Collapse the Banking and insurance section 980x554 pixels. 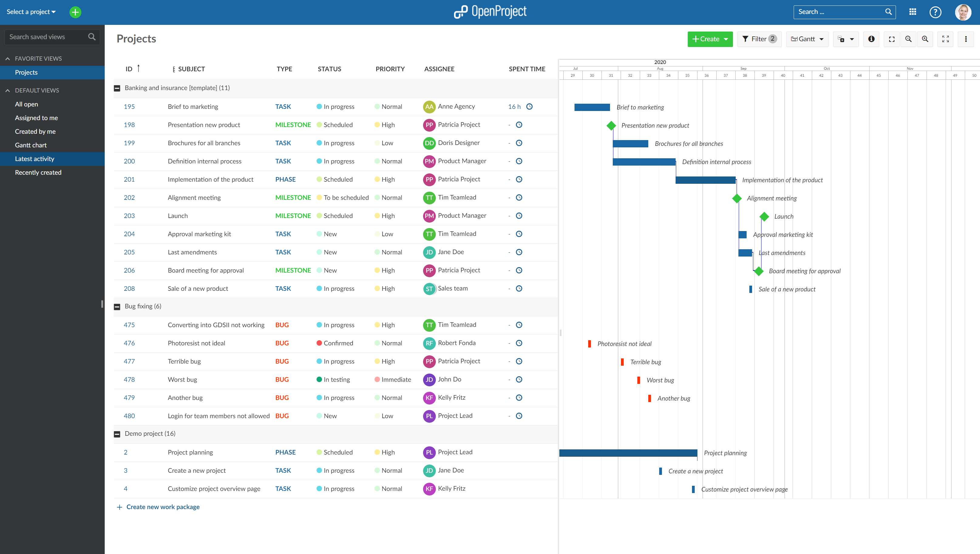click(x=117, y=88)
